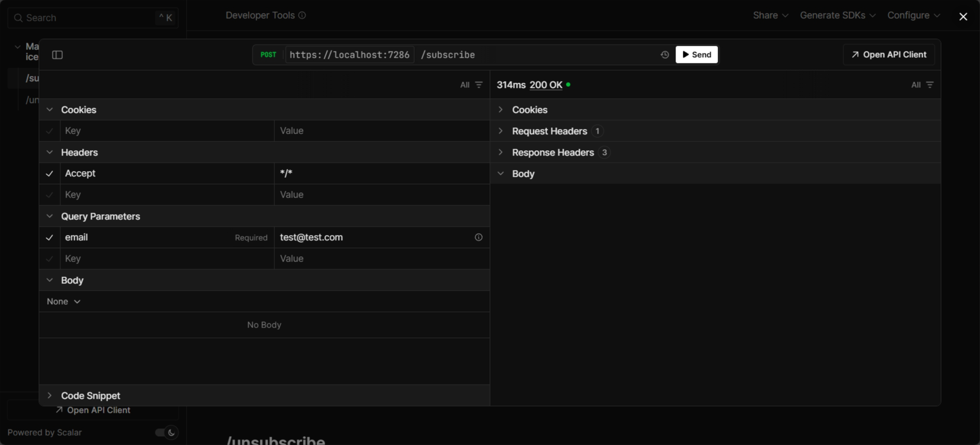
Task: Click the server URL https://localhost:7286
Action: point(349,55)
